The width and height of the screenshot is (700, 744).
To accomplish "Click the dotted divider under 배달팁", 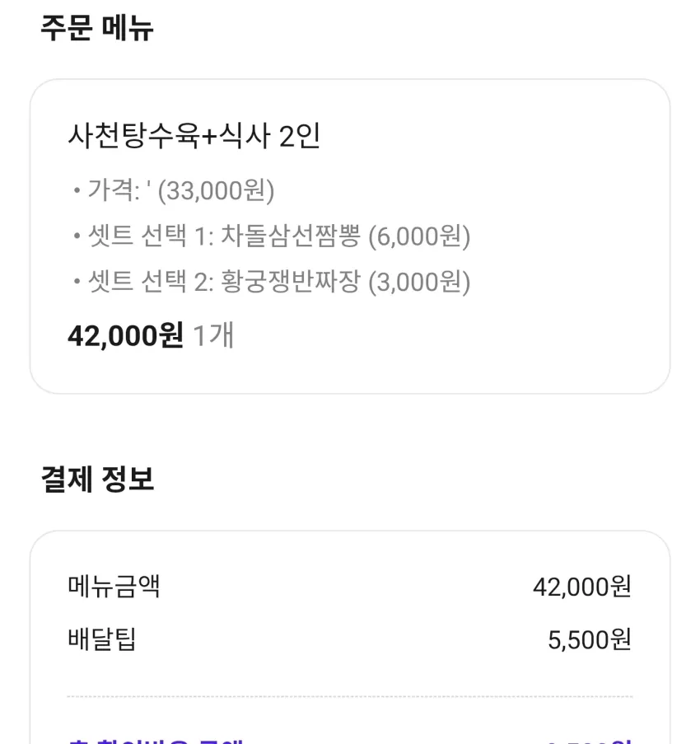I will [x=350, y=696].
